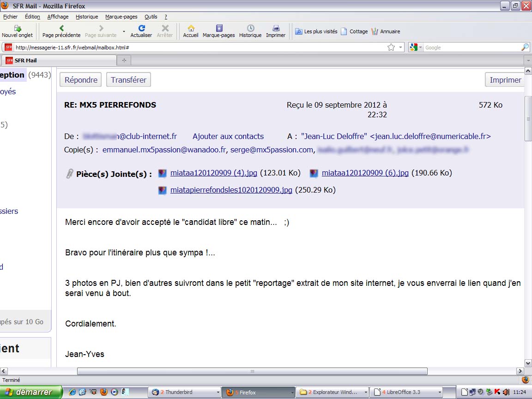Click Ajouter aux contacts link
This screenshot has height=399, width=532.
(228, 136)
